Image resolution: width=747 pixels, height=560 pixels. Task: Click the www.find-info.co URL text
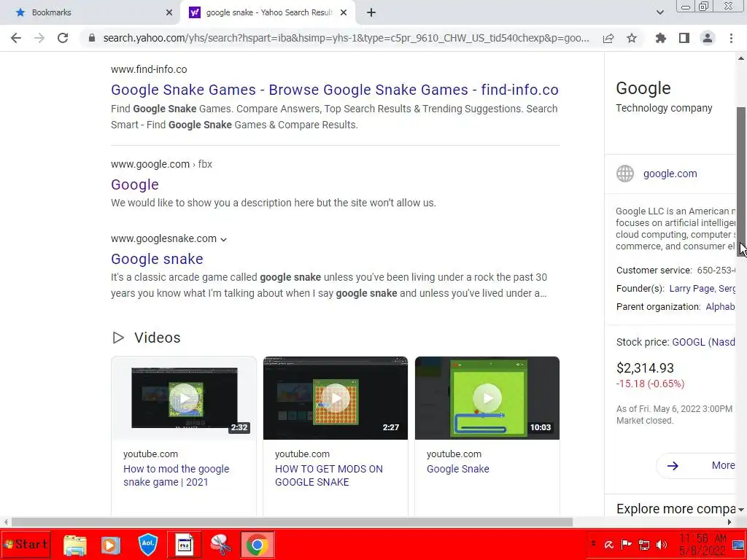149,69
